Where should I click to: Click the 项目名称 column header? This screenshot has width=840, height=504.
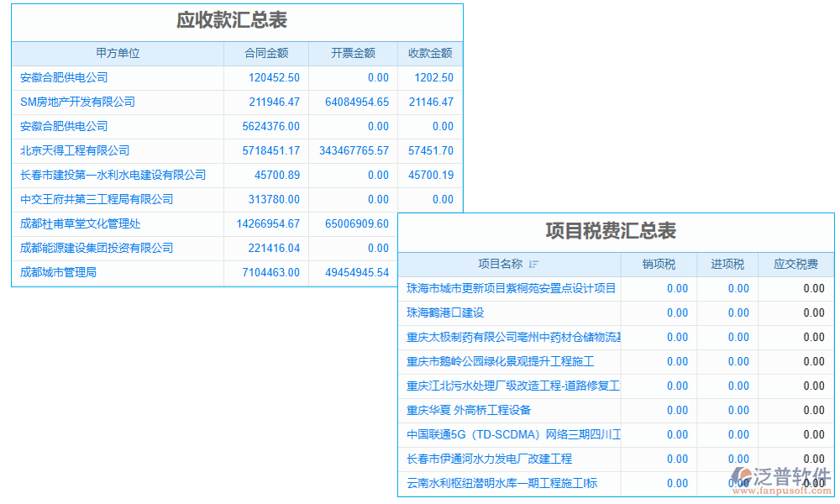coord(501,264)
